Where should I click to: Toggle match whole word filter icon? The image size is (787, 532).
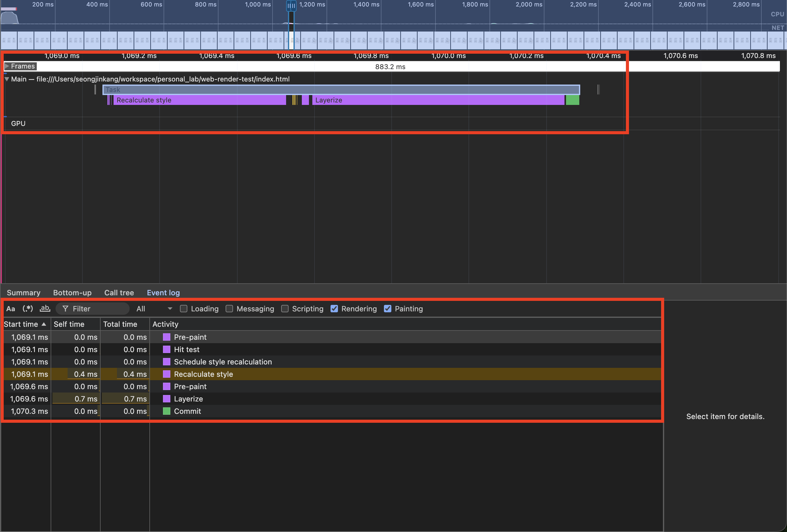[x=45, y=309]
